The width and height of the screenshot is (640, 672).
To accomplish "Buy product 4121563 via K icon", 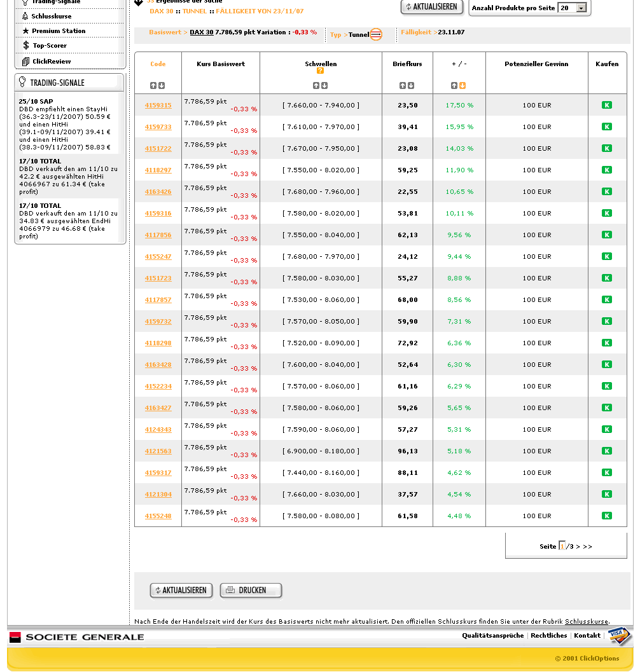I will (x=606, y=451).
